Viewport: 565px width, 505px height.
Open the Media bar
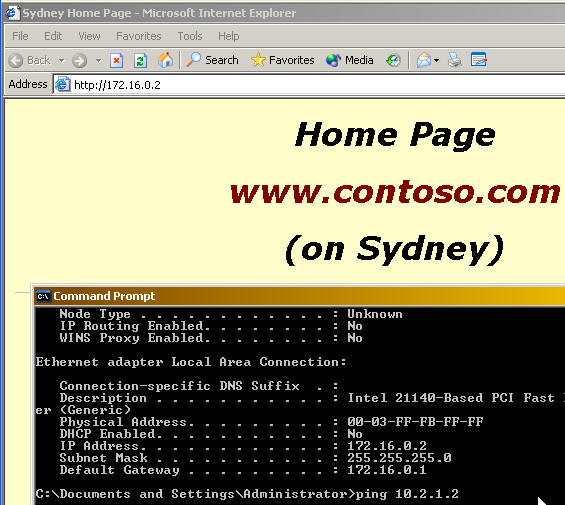(x=350, y=60)
